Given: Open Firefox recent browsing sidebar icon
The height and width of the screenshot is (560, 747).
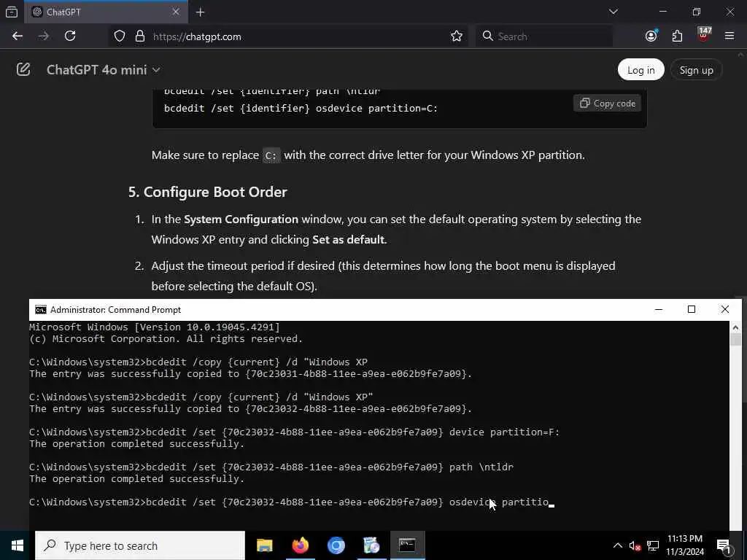Looking at the screenshot, I should click(12, 12).
